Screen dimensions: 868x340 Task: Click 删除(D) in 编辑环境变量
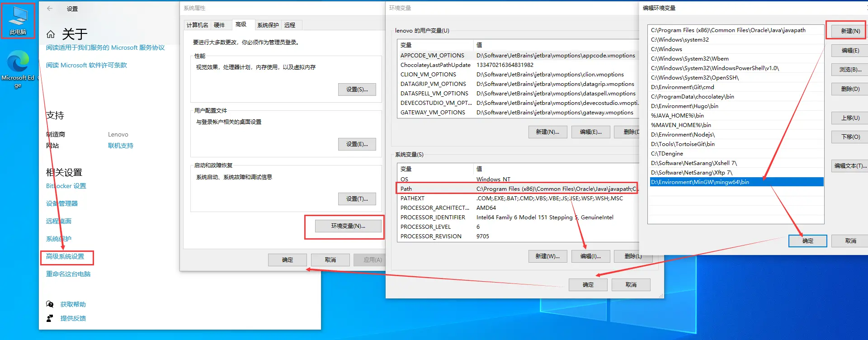click(x=850, y=89)
